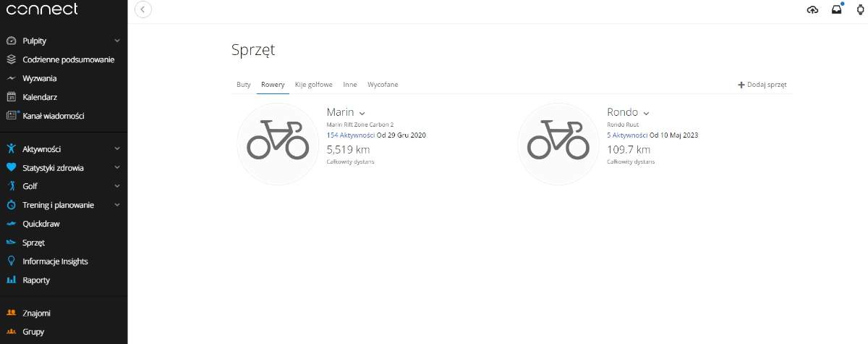This screenshot has height=344, width=868.
Task: Click the Rondo Ruut model text
Action: pos(623,125)
